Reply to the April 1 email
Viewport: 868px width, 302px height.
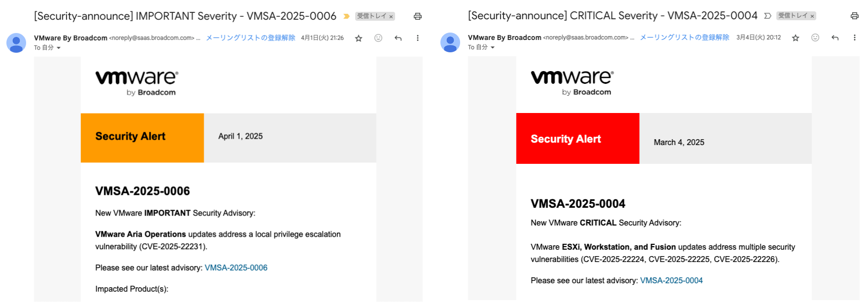398,38
